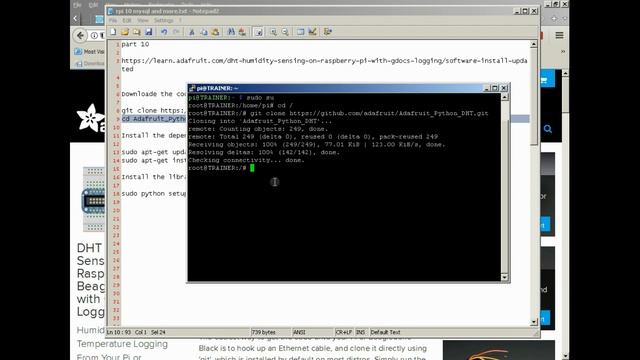640x360 pixels.
Task: Toggle the INS insert mode status entry
Action: click(x=360, y=332)
